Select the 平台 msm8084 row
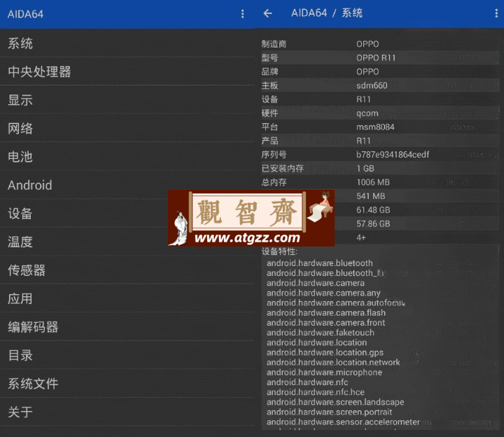The width and height of the screenshot is (504, 437). pyautogui.click(x=380, y=127)
